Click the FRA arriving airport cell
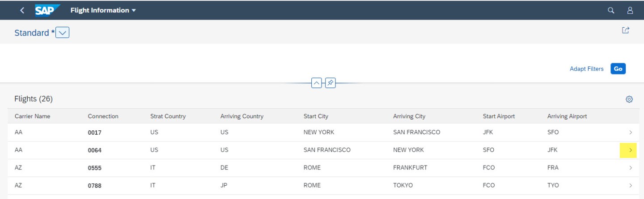 553,168
